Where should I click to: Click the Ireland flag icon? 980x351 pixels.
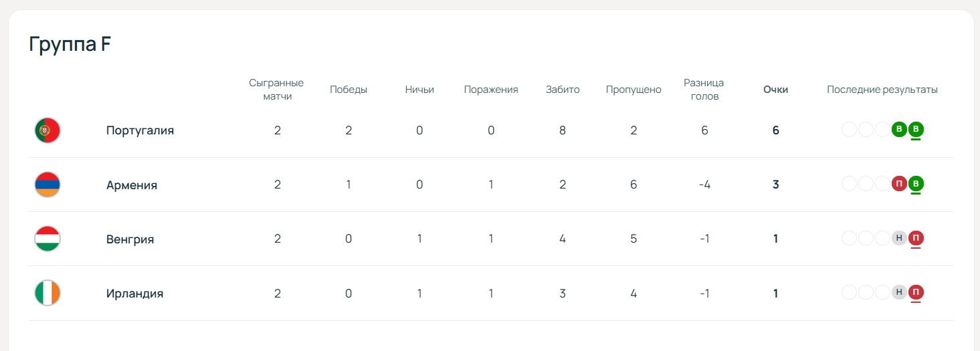pyautogui.click(x=47, y=293)
